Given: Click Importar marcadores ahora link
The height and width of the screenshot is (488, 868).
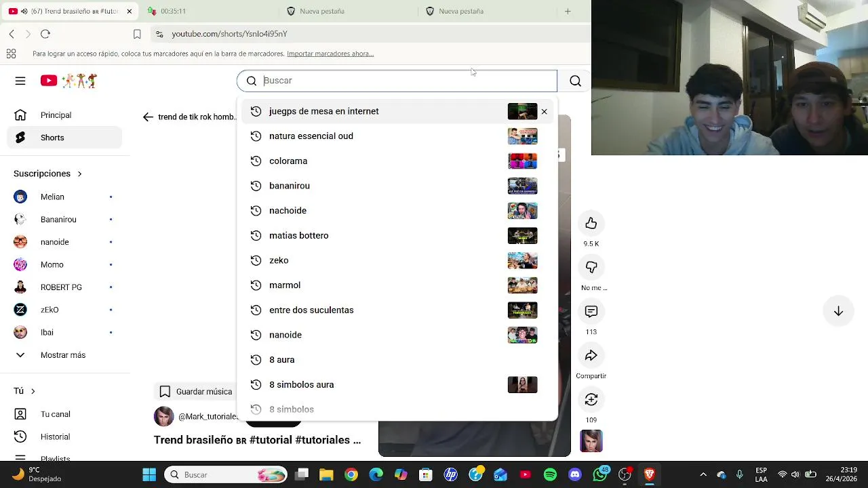Looking at the screenshot, I should (330, 54).
